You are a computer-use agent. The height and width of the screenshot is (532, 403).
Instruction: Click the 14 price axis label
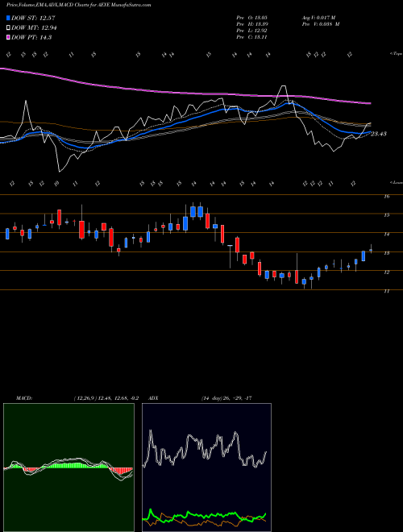(x=387, y=234)
